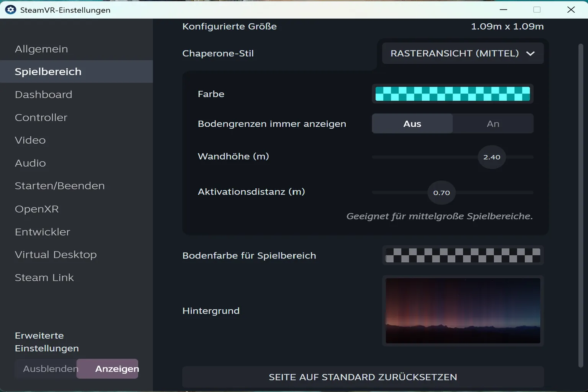Click the SteamVR gear icon in title bar

point(10,10)
